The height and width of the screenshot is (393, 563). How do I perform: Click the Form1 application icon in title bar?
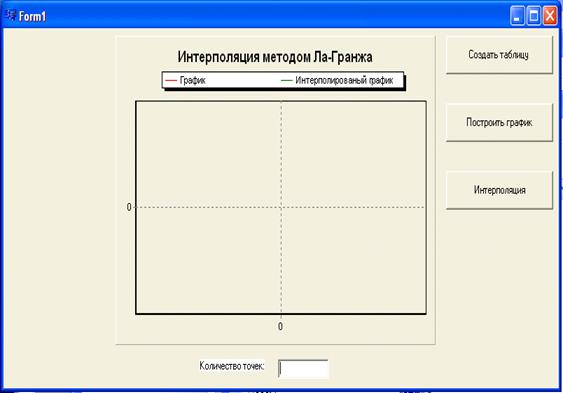(x=11, y=15)
